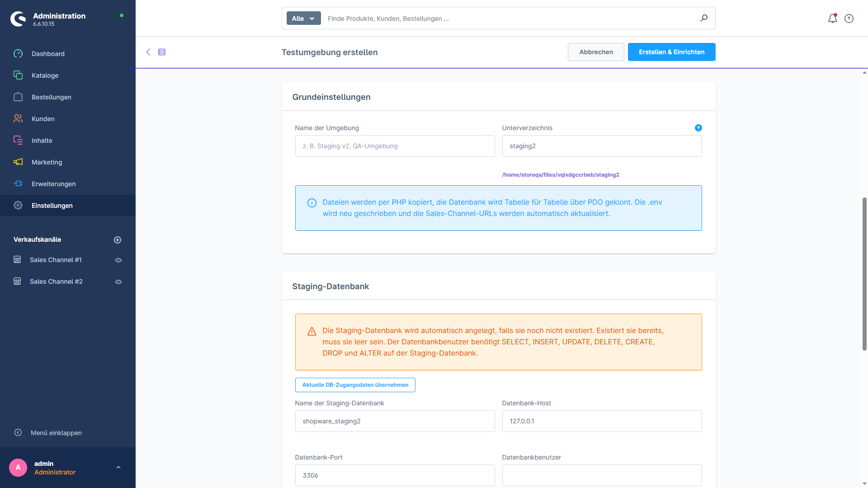
Task: Open the Alle search filter dropdown
Action: (303, 19)
